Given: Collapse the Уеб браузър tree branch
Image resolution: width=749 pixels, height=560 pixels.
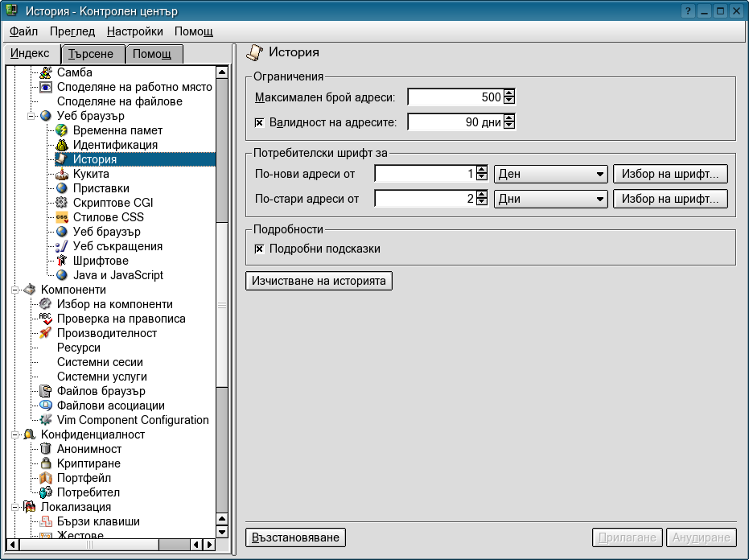Looking at the screenshot, I should (32, 116).
